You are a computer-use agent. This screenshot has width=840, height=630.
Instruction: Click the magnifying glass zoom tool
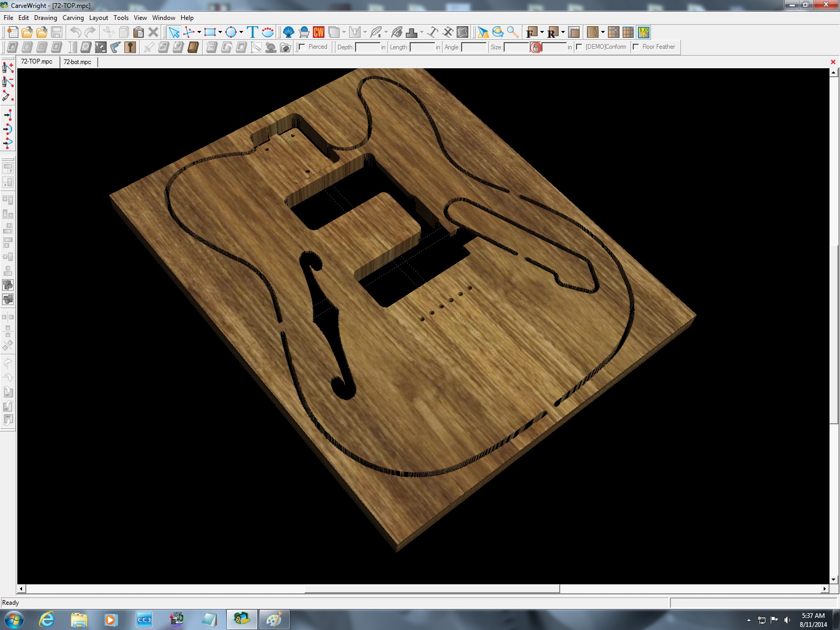click(x=513, y=32)
